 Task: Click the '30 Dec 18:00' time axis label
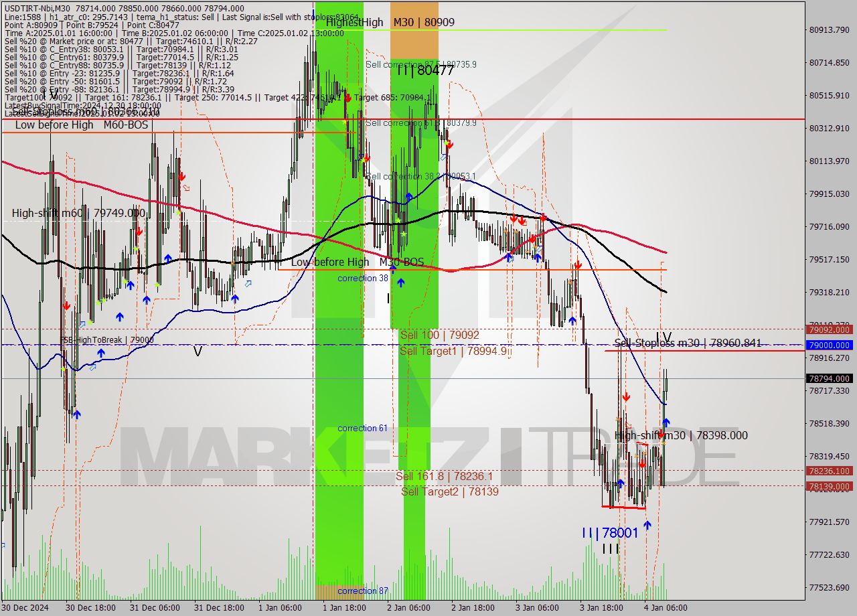click(90, 608)
